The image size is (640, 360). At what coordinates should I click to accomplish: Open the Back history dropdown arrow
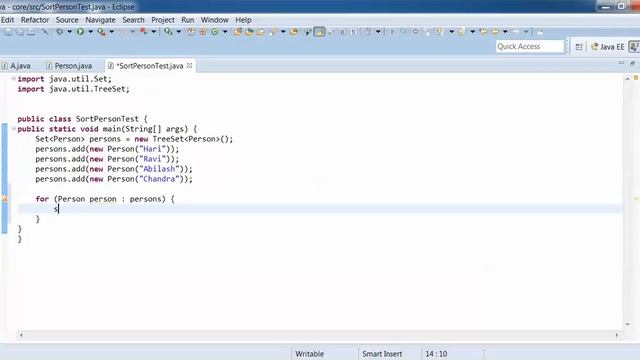505,31
